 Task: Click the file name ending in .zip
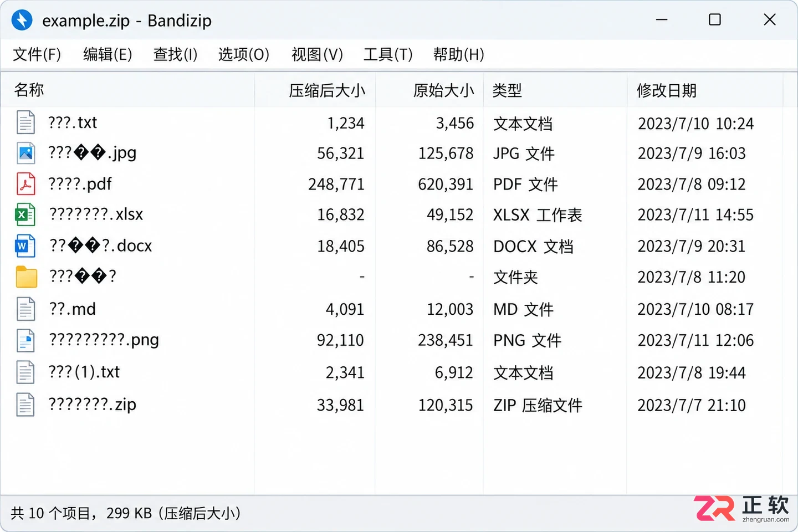coord(92,405)
